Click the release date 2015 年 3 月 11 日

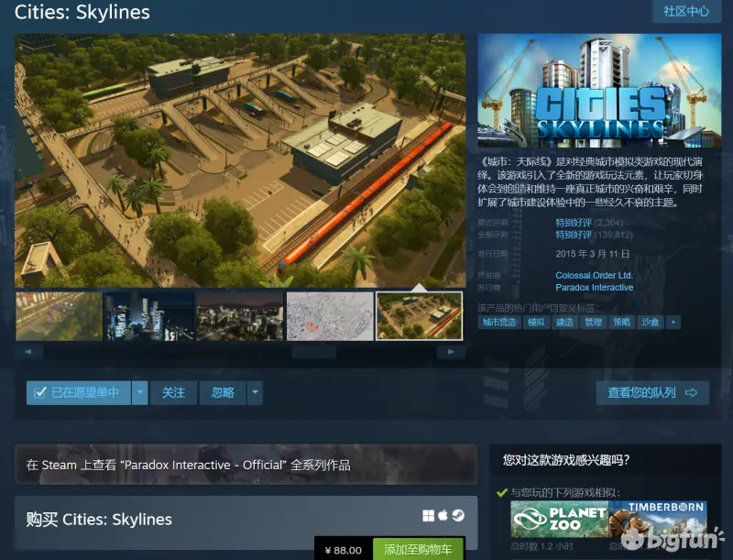592,254
